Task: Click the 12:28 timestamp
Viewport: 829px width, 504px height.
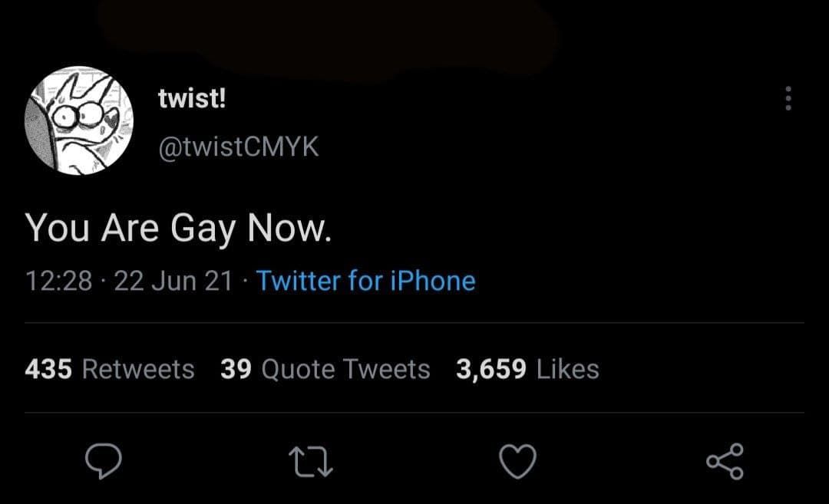Action: pyautogui.click(x=58, y=281)
